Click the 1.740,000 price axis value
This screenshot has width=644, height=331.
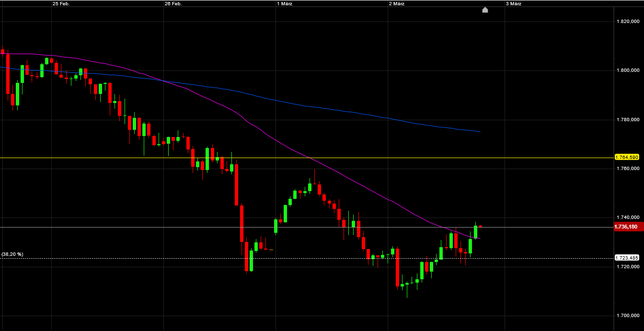click(628, 217)
